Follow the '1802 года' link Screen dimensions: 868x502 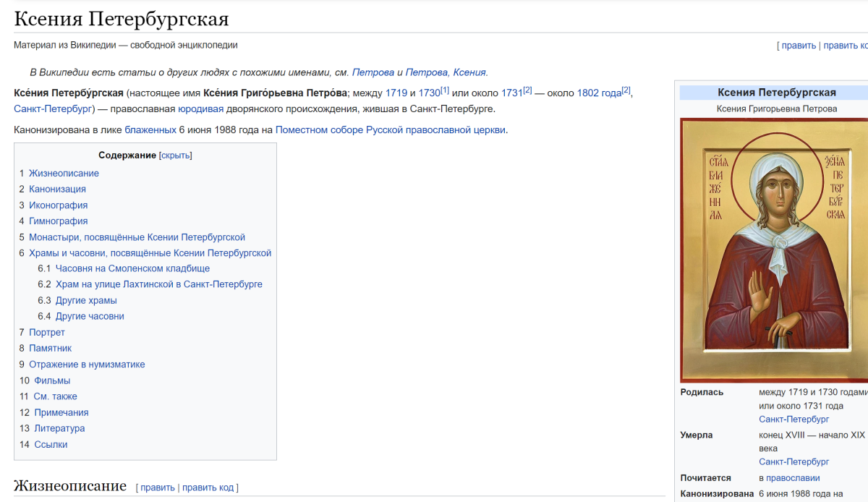600,93
